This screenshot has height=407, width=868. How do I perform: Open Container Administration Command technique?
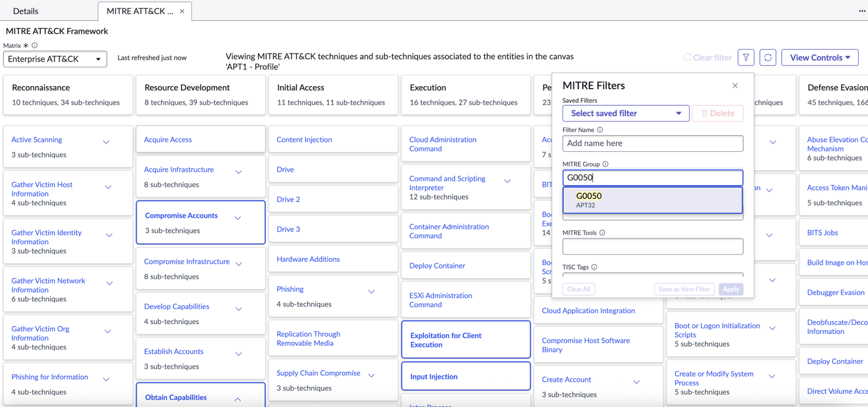[x=449, y=231]
